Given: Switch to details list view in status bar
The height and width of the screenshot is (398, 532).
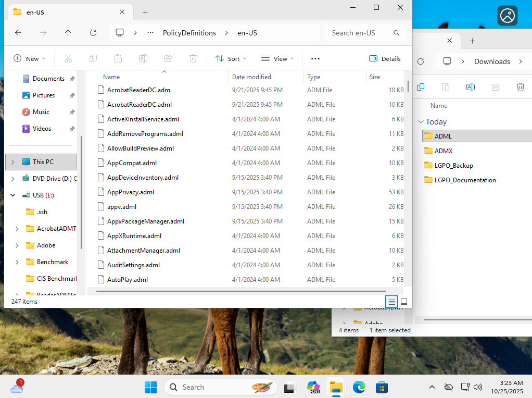Looking at the screenshot, I should [392, 301].
